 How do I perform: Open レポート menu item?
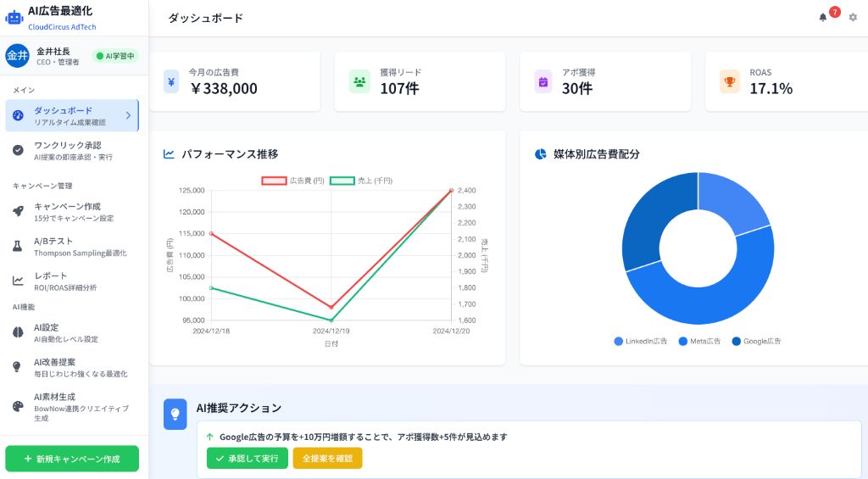[72, 281]
